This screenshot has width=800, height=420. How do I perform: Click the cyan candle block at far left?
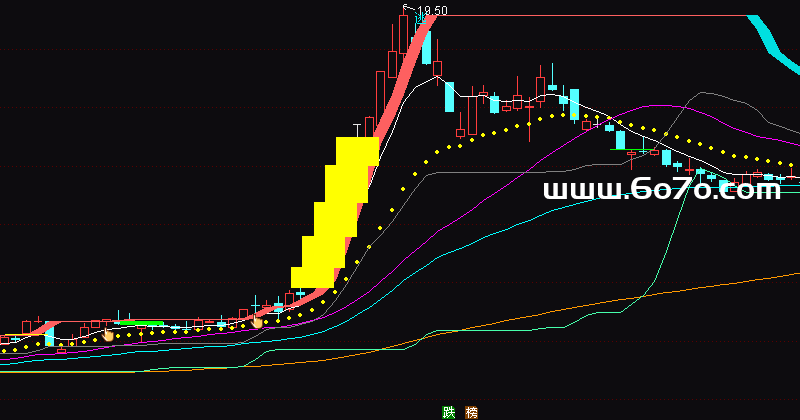49,335
